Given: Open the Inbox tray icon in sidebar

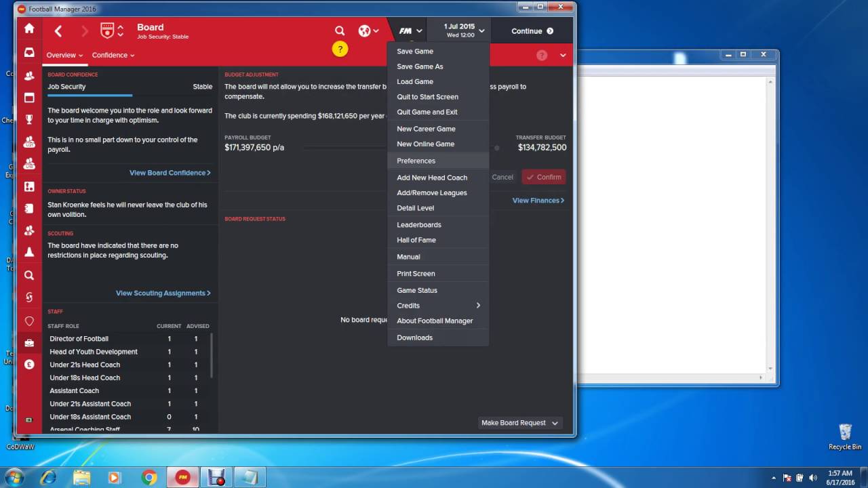Looking at the screenshot, I should (x=29, y=53).
